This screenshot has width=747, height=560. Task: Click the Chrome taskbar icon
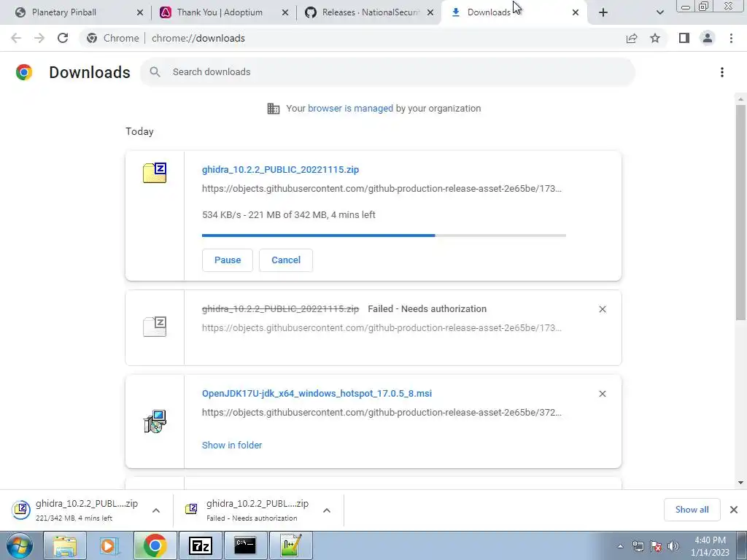point(155,545)
